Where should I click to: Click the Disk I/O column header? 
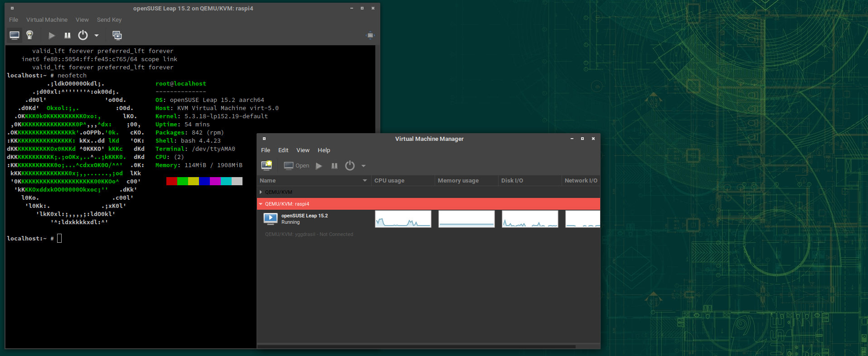coord(530,180)
